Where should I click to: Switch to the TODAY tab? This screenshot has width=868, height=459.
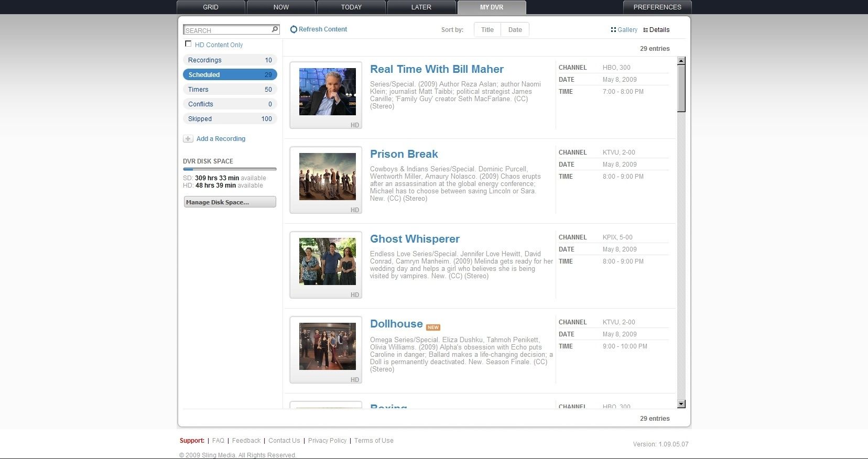coord(351,7)
